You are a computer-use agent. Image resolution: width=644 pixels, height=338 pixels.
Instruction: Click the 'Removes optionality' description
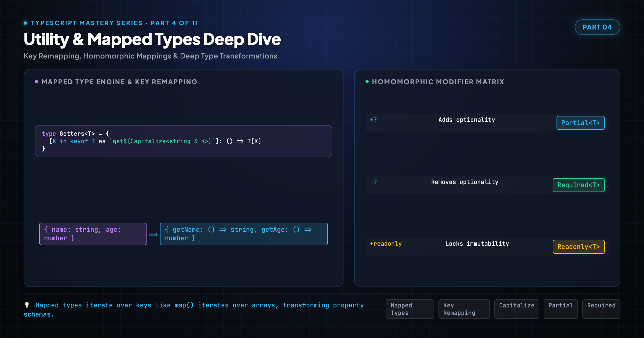[465, 182]
